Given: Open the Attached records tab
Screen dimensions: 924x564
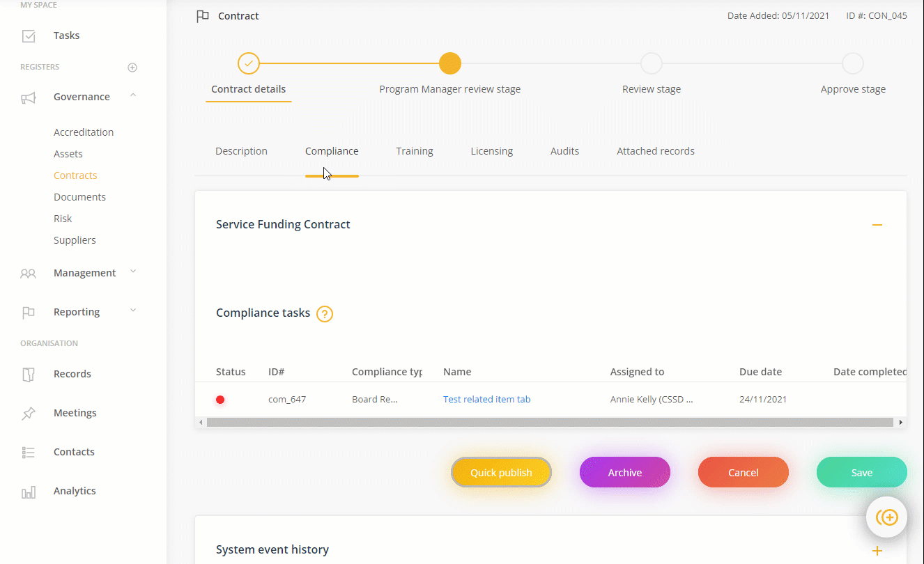Looking at the screenshot, I should click(x=655, y=150).
